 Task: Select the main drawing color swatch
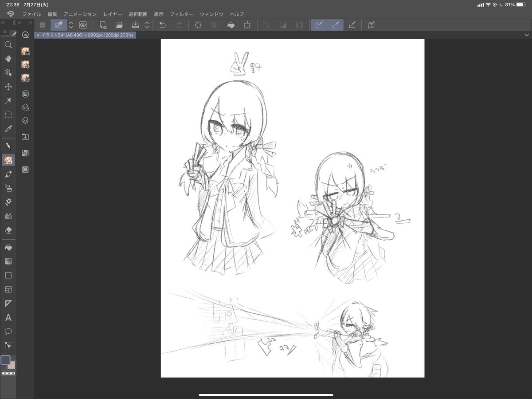[5, 360]
